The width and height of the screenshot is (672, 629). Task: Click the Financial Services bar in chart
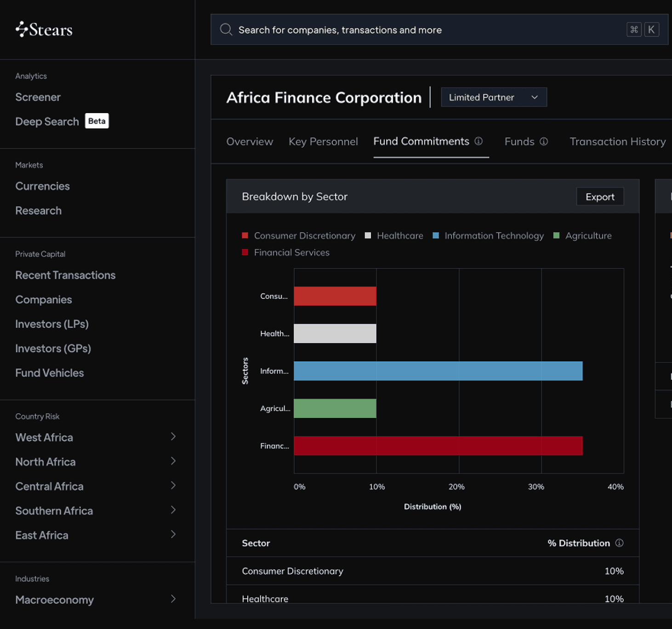coord(438,446)
